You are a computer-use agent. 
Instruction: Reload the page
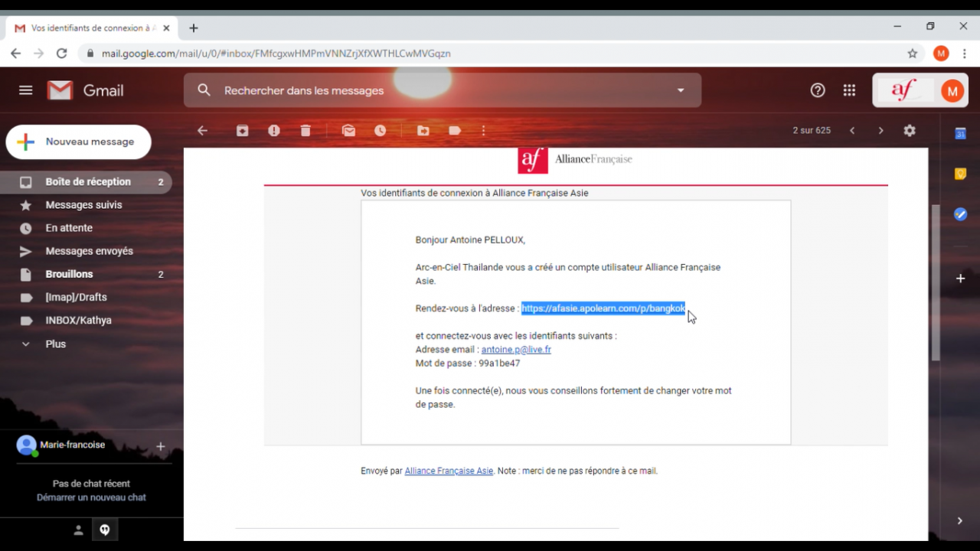pyautogui.click(x=62, y=54)
